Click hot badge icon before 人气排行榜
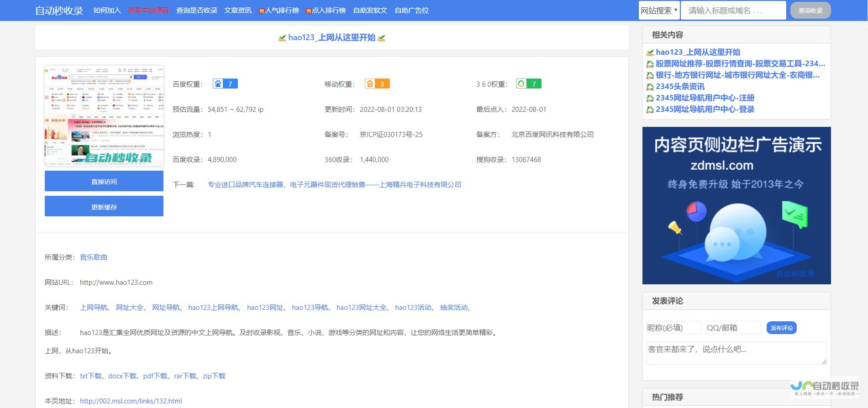 [x=262, y=11]
